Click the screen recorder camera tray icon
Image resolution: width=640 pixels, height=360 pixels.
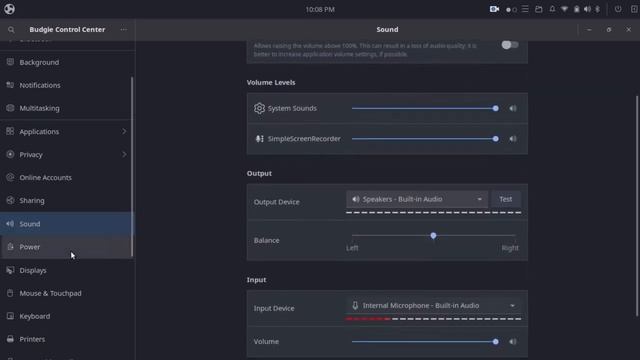point(494,9)
